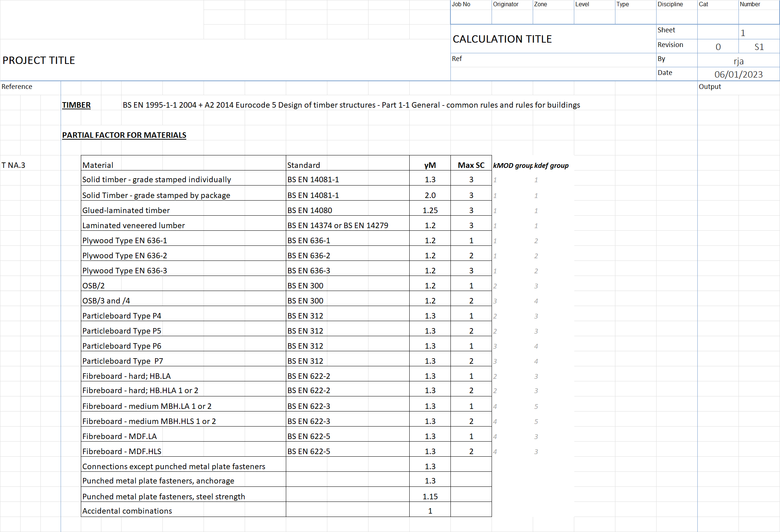Select Particleboard Type P7 cell
Screen dimensions: 780x532
pos(183,359)
